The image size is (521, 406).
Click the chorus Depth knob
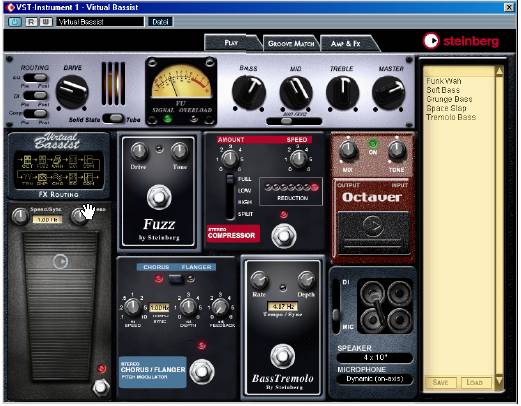[x=188, y=307]
